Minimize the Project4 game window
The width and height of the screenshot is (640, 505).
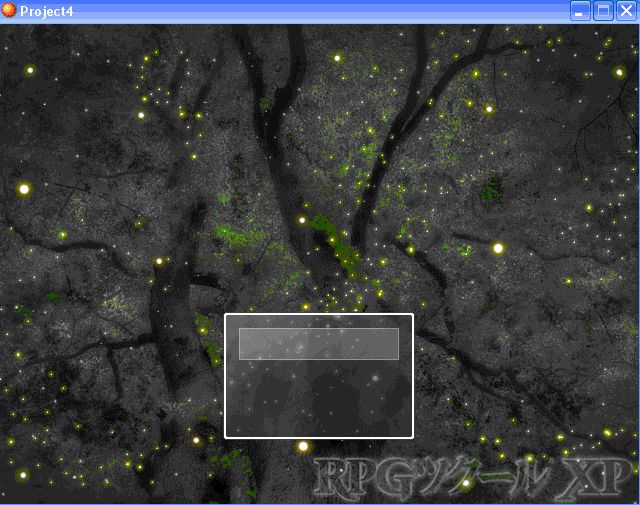(x=580, y=11)
